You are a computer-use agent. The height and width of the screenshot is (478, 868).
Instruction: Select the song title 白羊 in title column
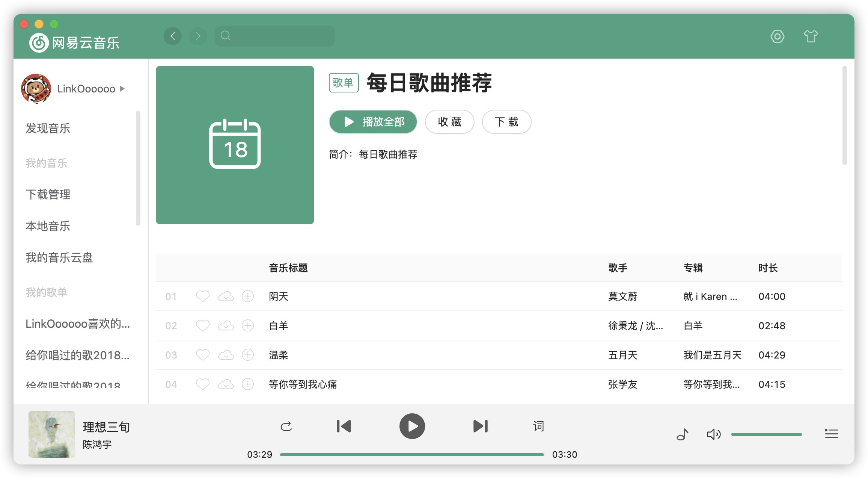coord(279,326)
